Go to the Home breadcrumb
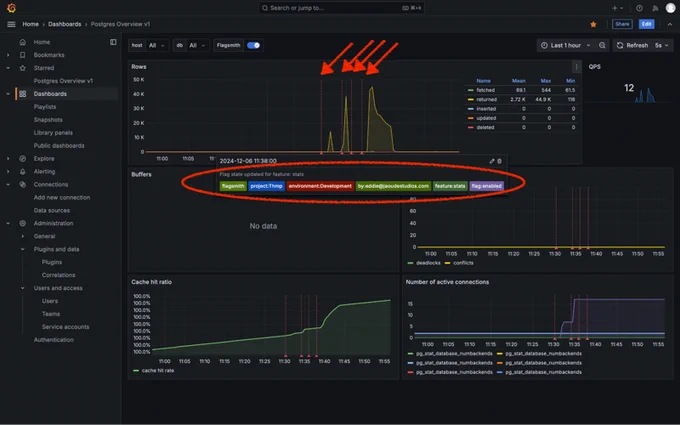This screenshot has width=680, height=425. (x=30, y=24)
